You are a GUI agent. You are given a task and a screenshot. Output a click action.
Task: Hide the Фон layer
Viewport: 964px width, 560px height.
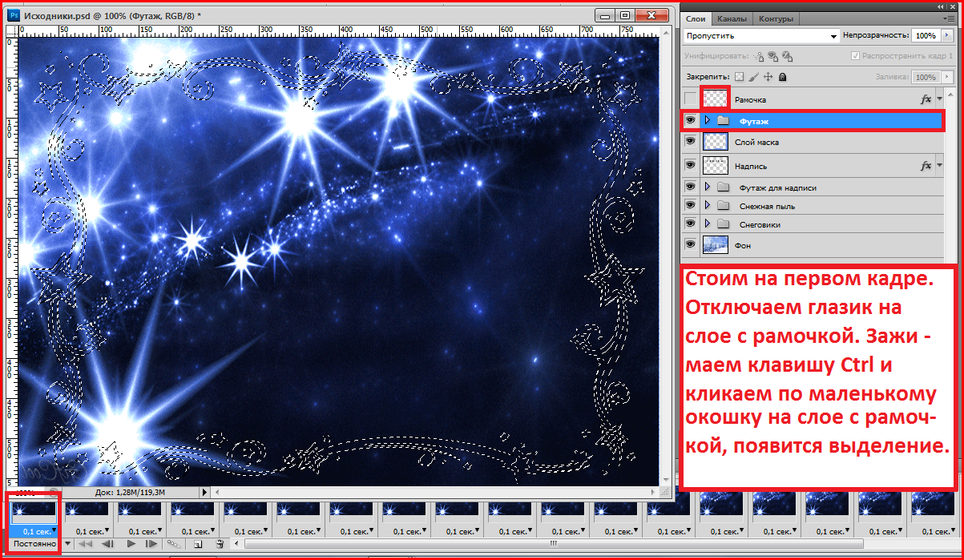[690, 245]
